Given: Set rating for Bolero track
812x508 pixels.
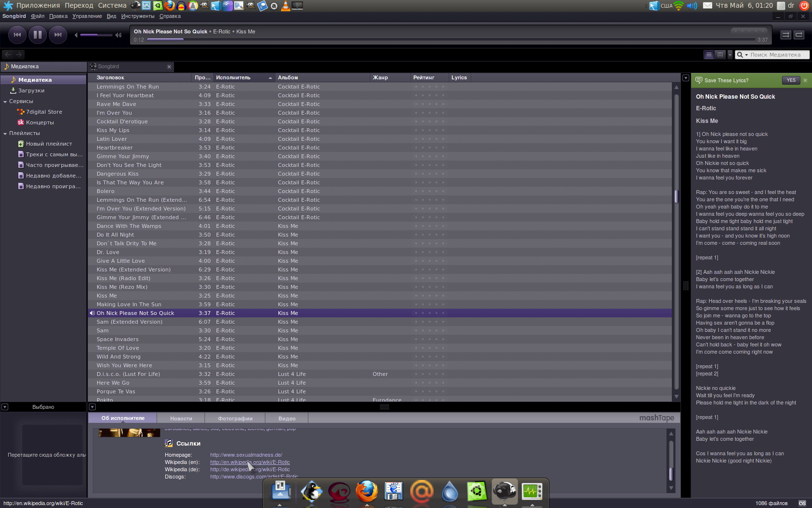Looking at the screenshot, I should tap(429, 191).
